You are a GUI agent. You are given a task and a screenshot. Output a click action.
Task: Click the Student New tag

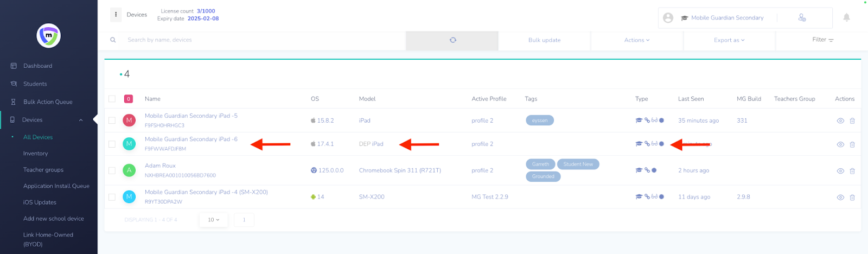click(578, 164)
